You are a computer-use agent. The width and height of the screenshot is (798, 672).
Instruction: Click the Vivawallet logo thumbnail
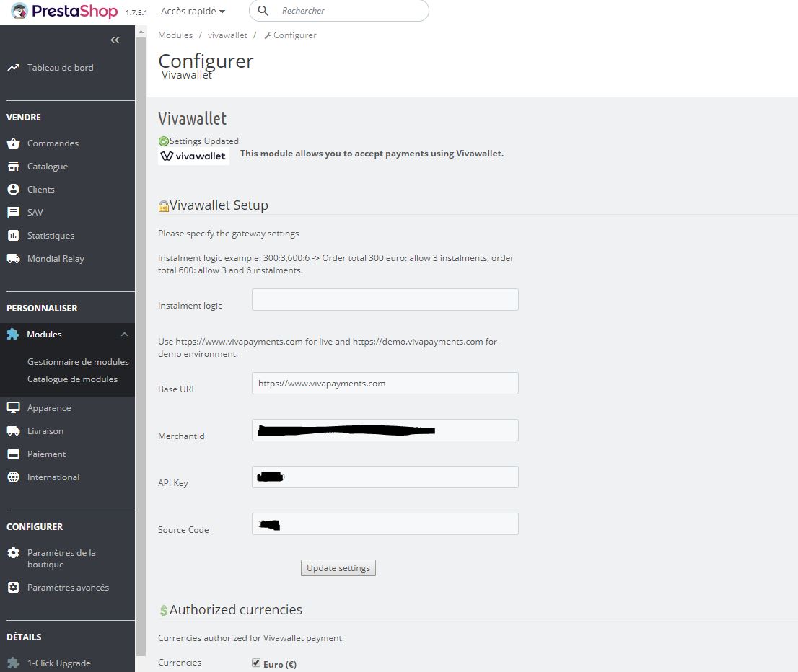point(193,155)
